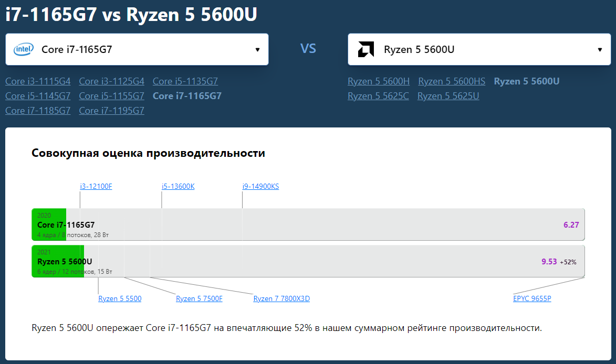616x364 pixels.
Task: Follow the i3-12100F marker link
Action: click(96, 186)
